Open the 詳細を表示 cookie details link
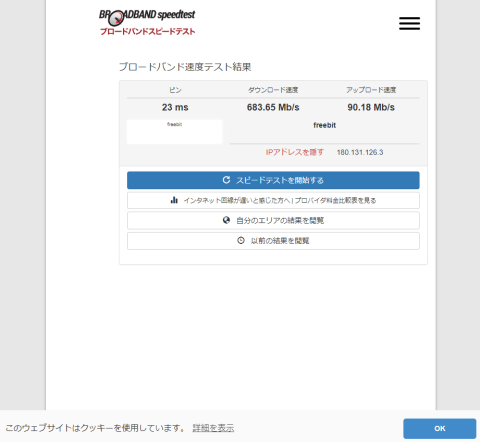 [x=213, y=428]
